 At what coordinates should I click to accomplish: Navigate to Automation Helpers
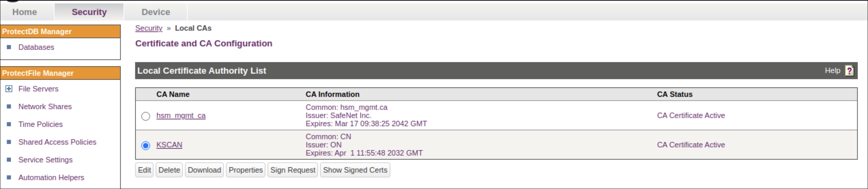[x=51, y=177]
